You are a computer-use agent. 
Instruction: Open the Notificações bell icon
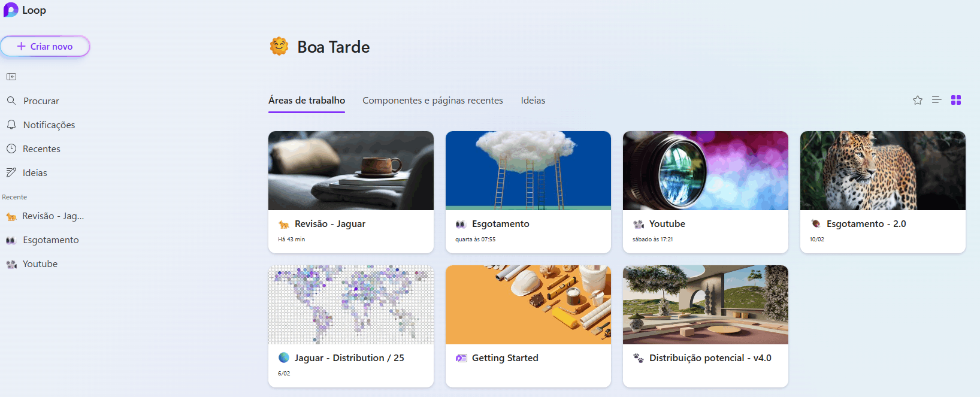click(x=11, y=125)
